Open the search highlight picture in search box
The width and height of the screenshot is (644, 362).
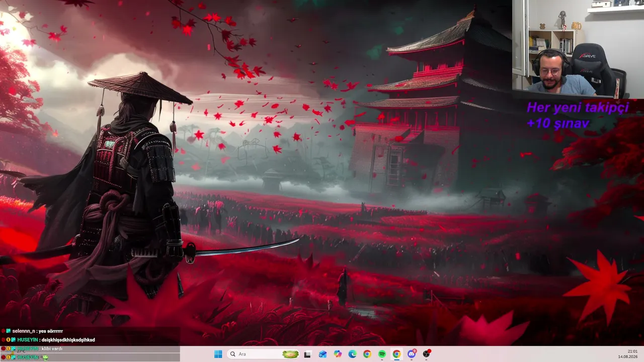coord(290,354)
